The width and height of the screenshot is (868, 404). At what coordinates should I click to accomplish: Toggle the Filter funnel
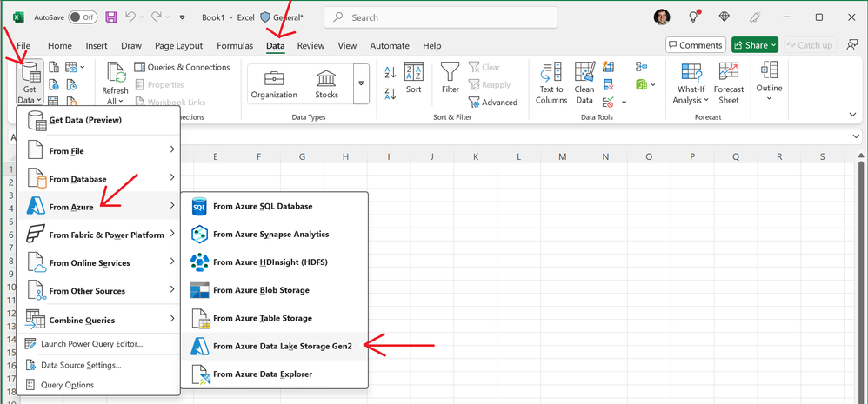tap(450, 78)
